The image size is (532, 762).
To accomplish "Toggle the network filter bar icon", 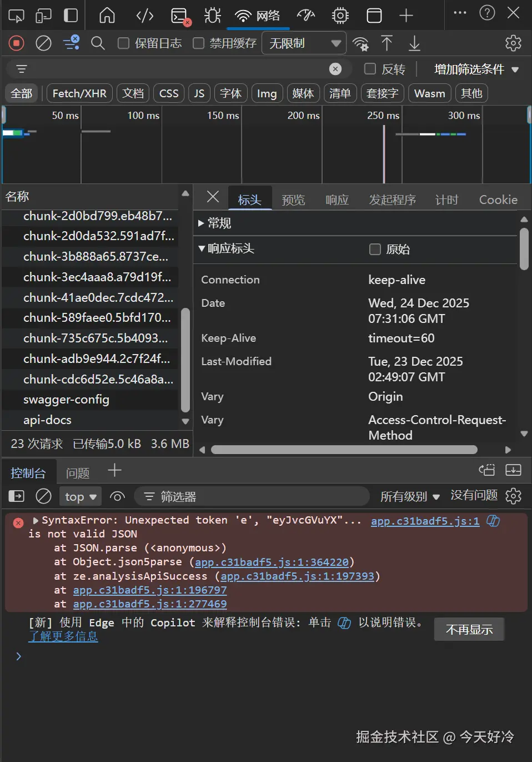I will (71, 43).
